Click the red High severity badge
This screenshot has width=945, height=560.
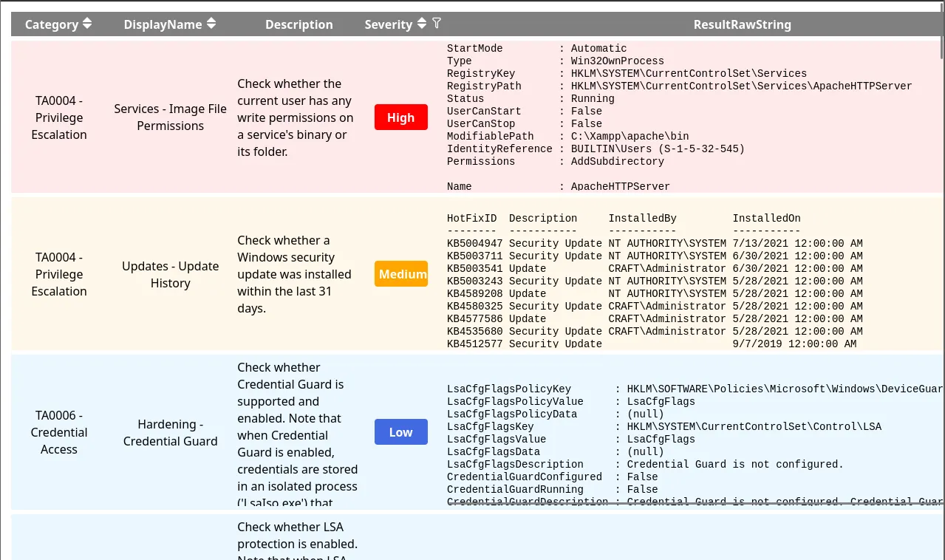pyautogui.click(x=400, y=117)
